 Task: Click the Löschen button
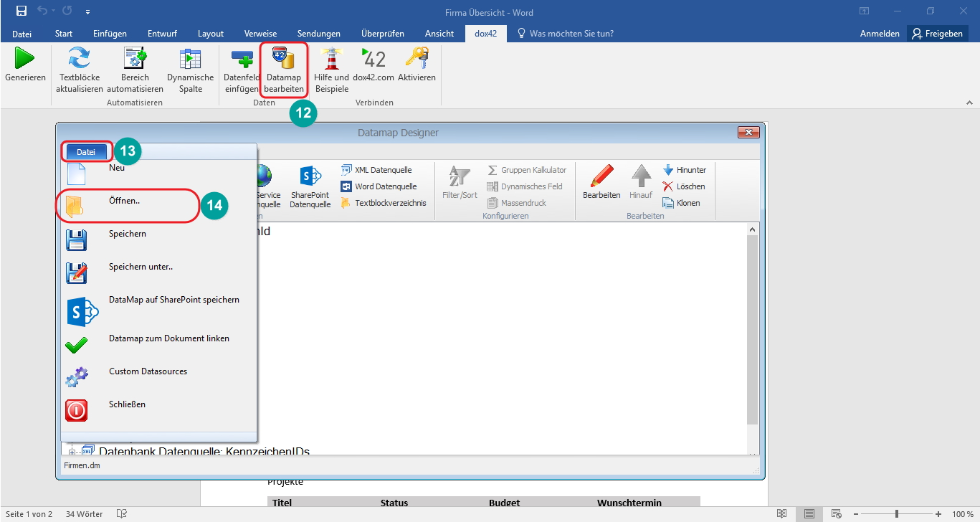[x=684, y=186]
